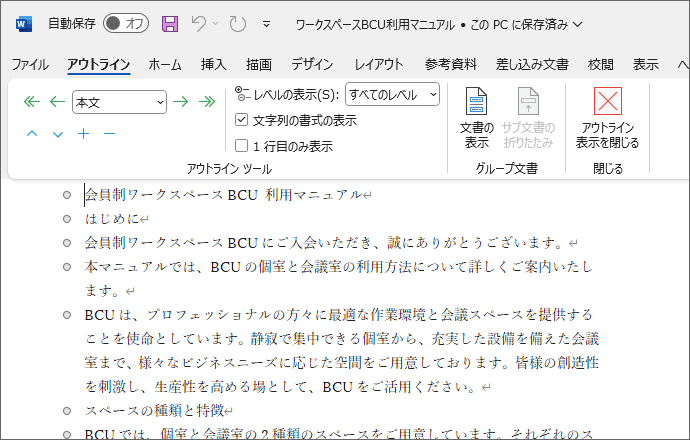Go to the レイアウト tab
The width and height of the screenshot is (690, 440).
point(379,65)
